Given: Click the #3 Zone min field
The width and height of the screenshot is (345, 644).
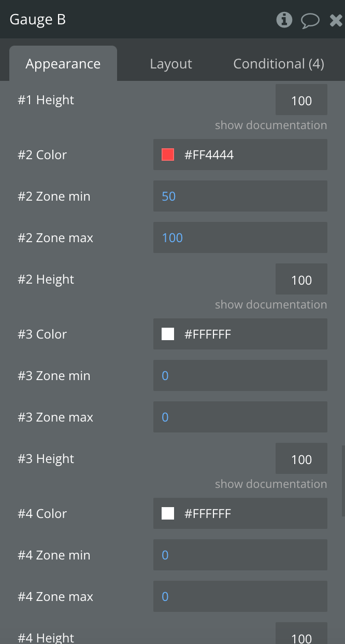Looking at the screenshot, I should point(240,375).
